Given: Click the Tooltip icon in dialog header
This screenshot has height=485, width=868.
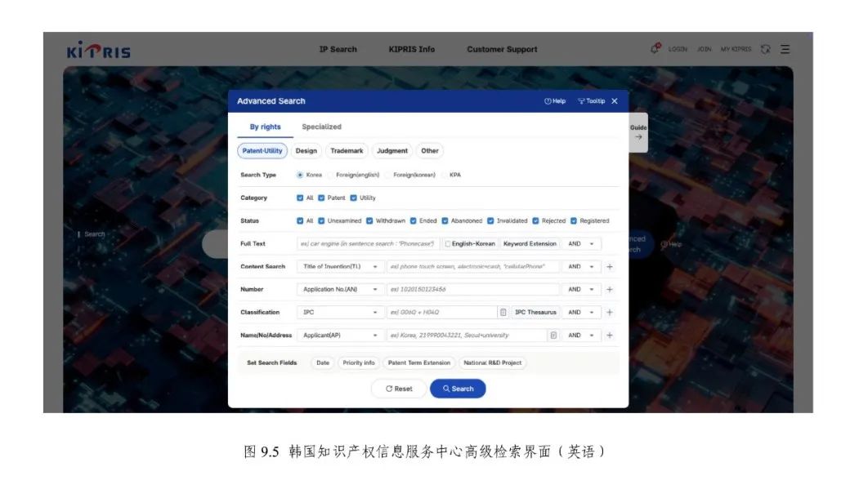Looking at the screenshot, I should [x=591, y=101].
